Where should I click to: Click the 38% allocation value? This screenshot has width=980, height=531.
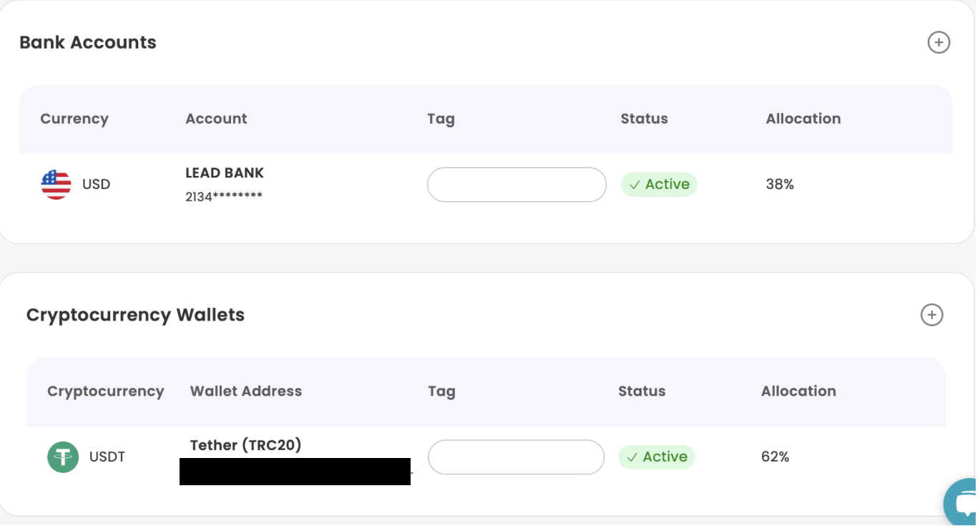pyautogui.click(x=780, y=185)
